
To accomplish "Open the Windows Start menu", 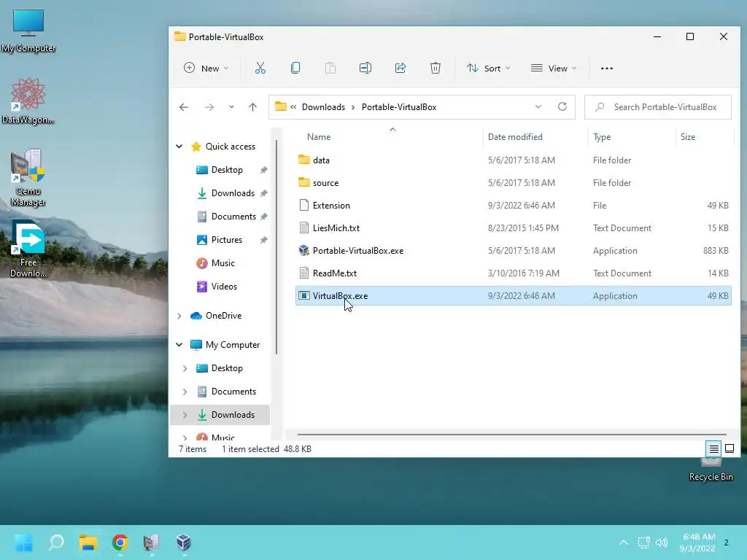I will point(23,542).
